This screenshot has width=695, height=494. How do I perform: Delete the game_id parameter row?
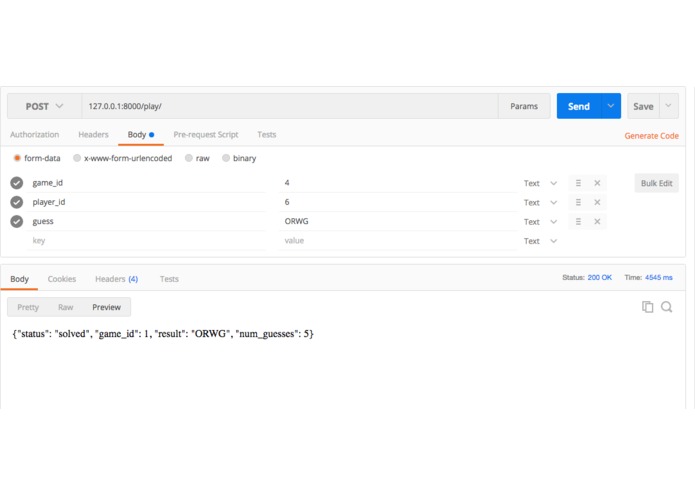[597, 183]
